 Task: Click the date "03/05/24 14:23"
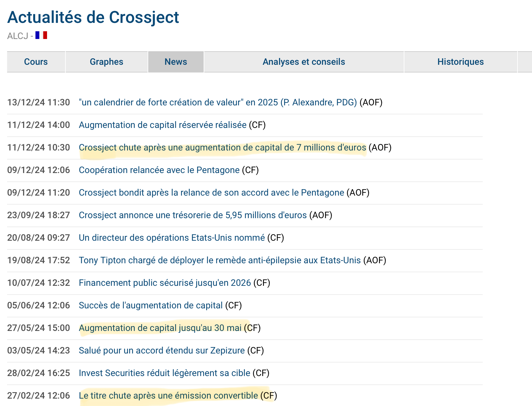coord(39,351)
